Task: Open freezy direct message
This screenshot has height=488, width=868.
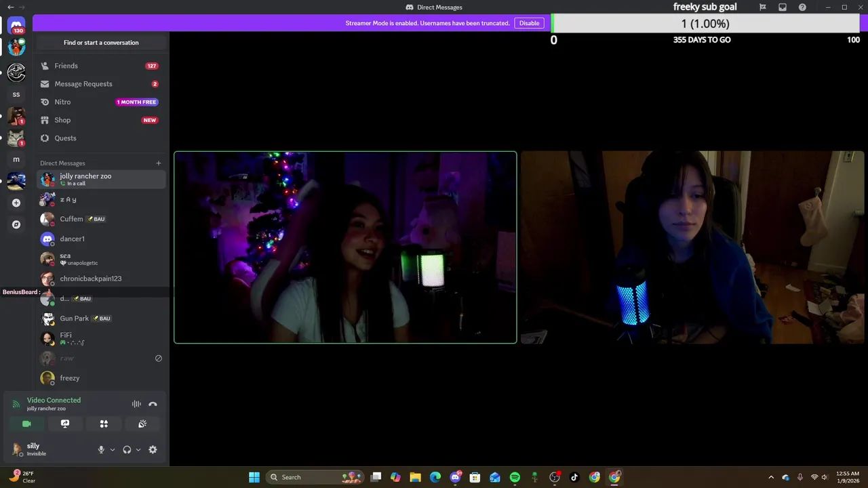Action: coord(100,378)
